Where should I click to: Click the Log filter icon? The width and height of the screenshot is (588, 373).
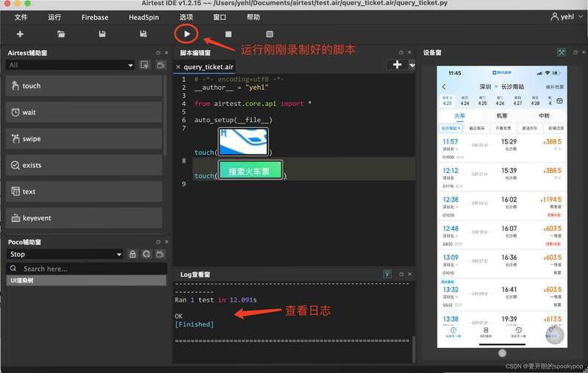(387, 274)
